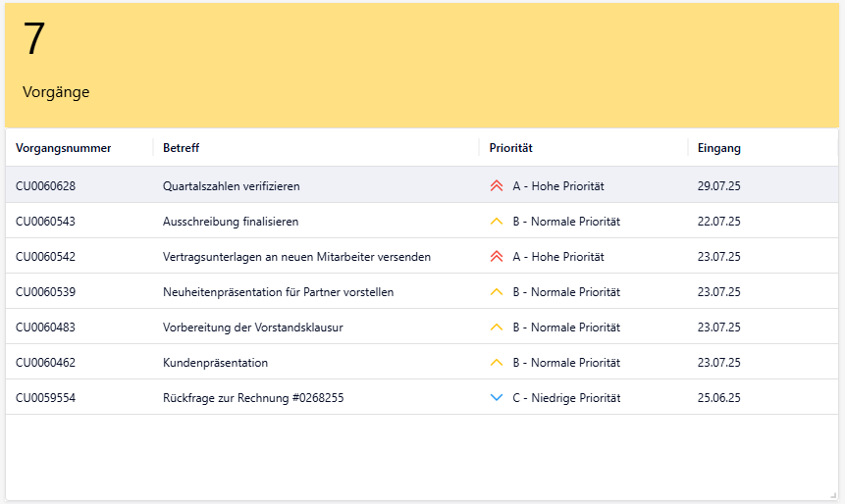This screenshot has height=504, width=845.
Task: Sort by the Eingang column header
Action: [x=718, y=148]
